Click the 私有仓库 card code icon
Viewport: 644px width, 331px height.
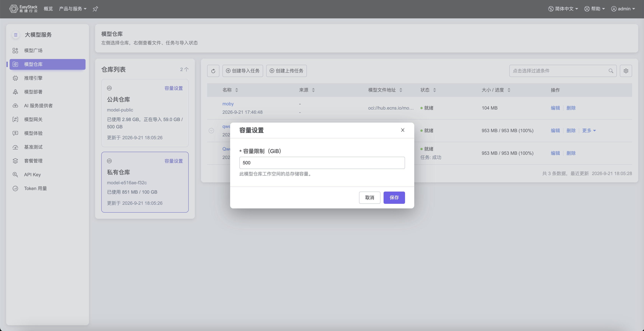coord(109,161)
